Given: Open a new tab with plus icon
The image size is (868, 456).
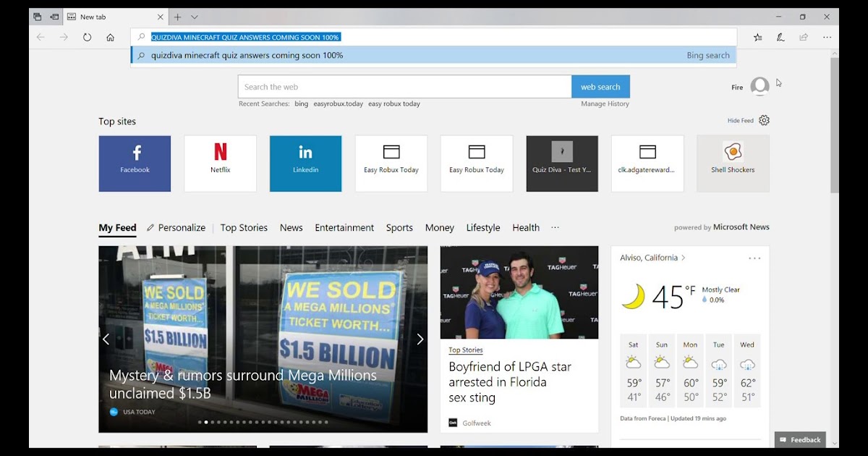Looking at the screenshot, I should 178,17.
